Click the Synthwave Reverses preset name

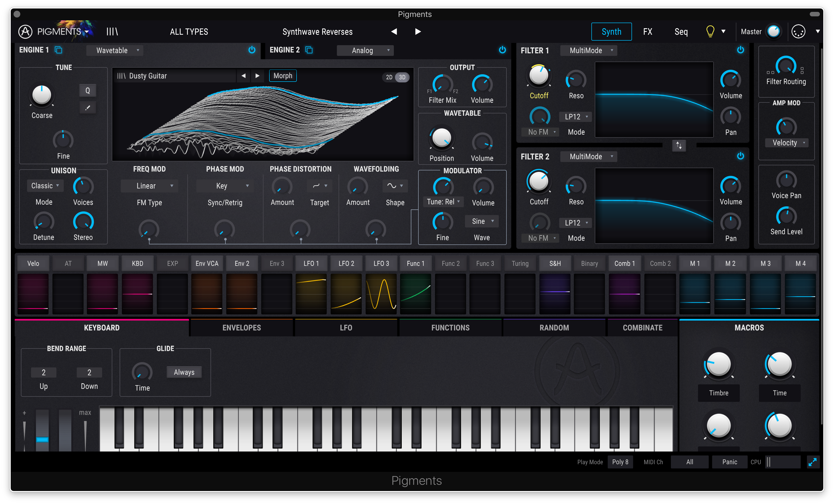point(317,32)
